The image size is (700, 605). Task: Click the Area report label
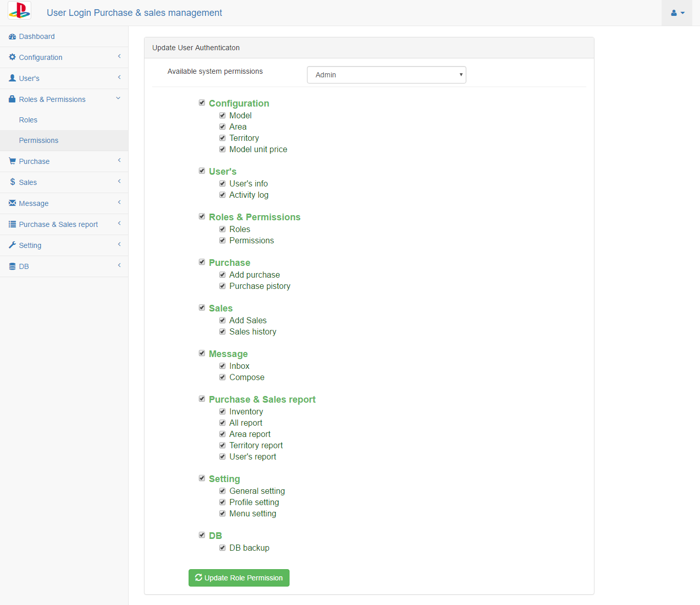click(x=250, y=434)
